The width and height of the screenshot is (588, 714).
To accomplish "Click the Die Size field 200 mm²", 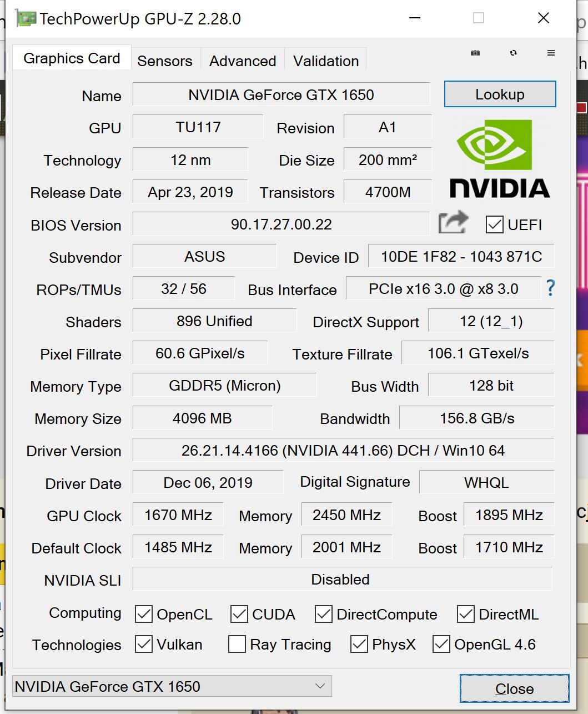I will (388, 159).
